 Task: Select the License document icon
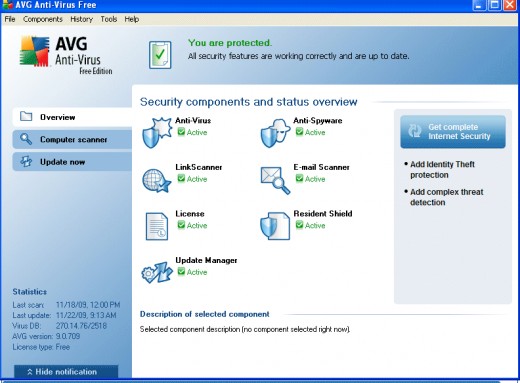(x=157, y=227)
